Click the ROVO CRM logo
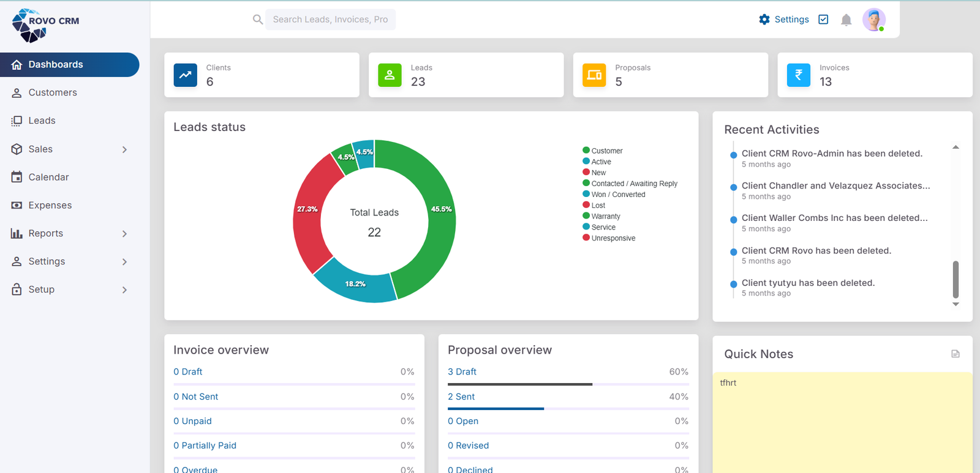 tap(45, 26)
